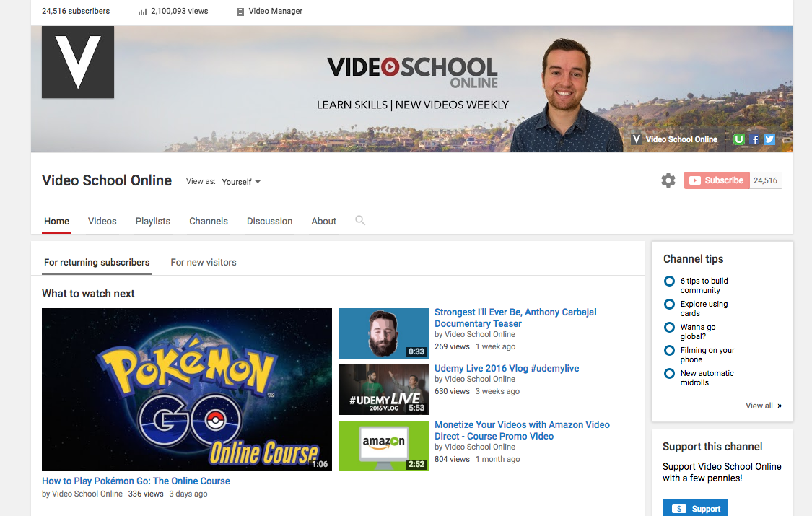
Task: Click the #UdemyLive 5:53 video thumbnail
Action: click(x=384, y=390)
